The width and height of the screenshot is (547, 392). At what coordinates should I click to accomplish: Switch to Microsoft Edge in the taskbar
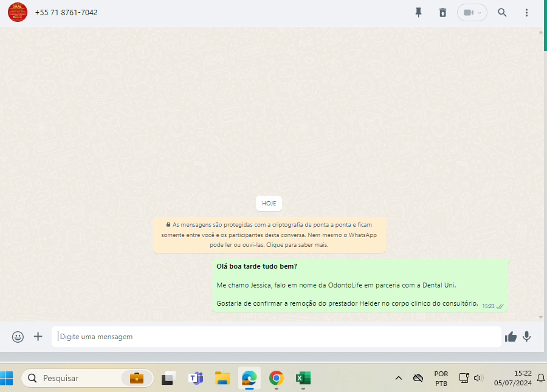(x=249, y=378)
